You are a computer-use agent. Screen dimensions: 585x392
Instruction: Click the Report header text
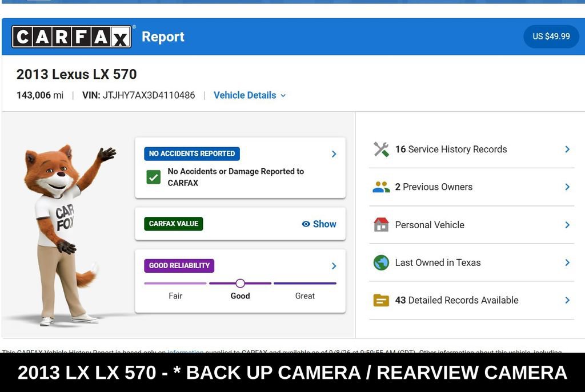coord(163,37)
